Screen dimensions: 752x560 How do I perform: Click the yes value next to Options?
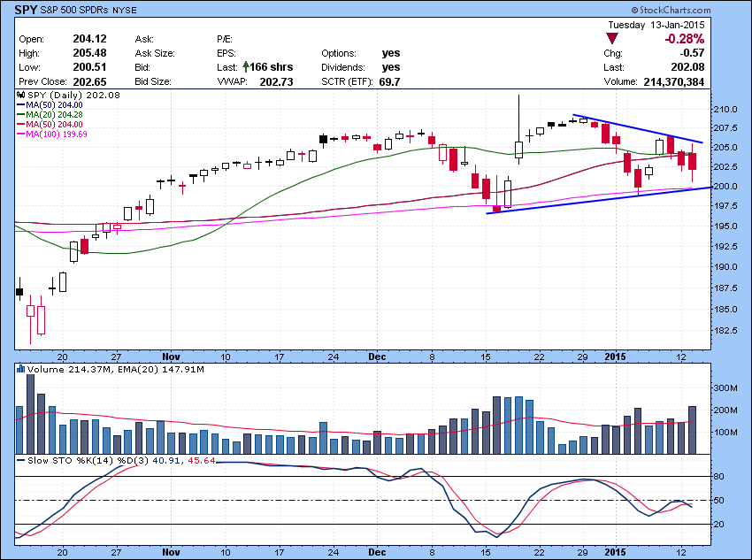tap(391, 53)
